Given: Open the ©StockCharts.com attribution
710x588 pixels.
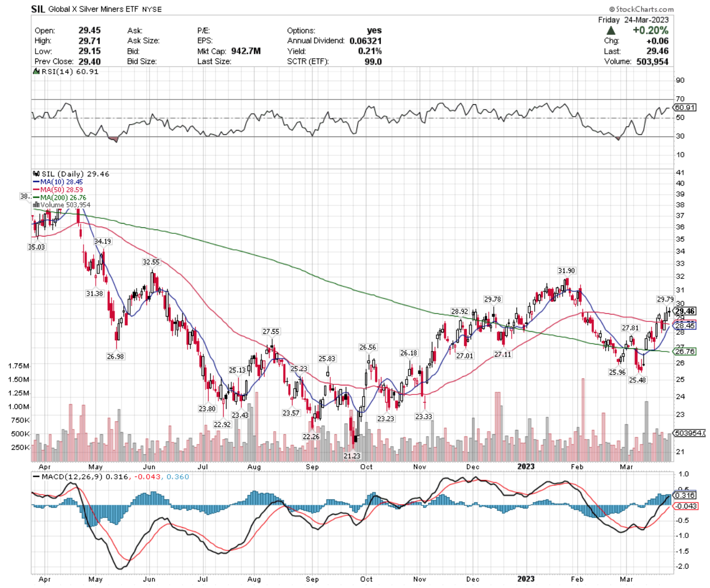Looking at the screenshot, I should [641, 9].
